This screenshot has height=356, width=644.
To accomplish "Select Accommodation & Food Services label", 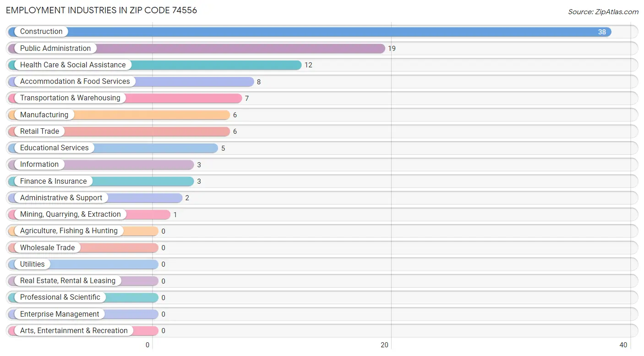I will point(75,82).
